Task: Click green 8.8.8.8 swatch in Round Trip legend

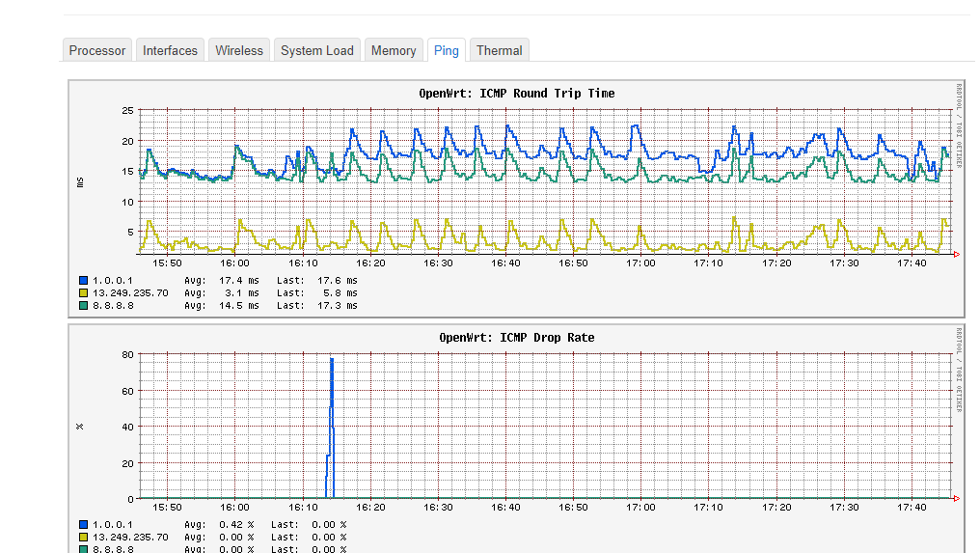Action: coord(84,306)
